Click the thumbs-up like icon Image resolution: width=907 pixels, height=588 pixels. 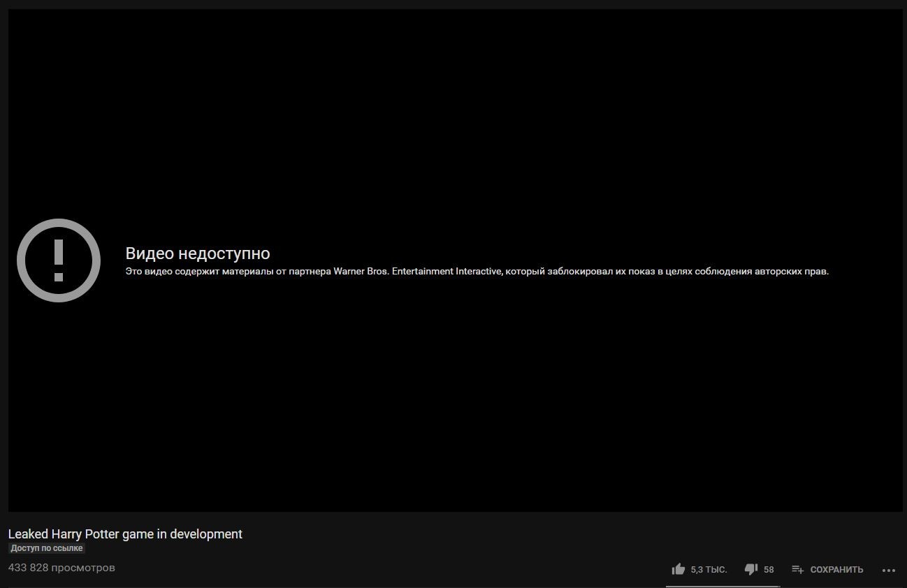point(678,569)
